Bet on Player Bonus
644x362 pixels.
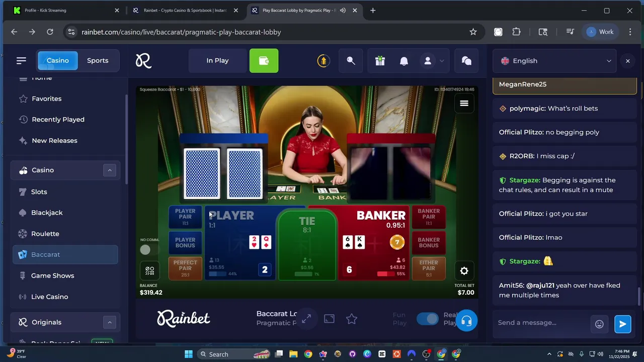185,243
